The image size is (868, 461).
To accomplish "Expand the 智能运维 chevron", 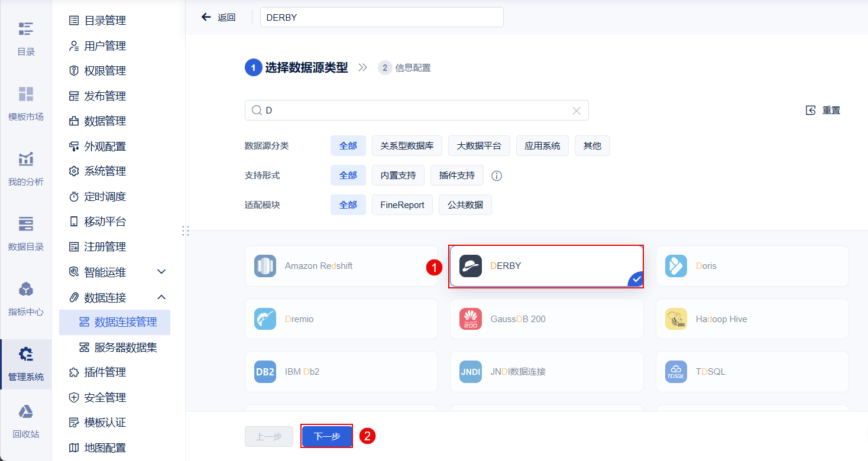I will click(x=161, y=272).
